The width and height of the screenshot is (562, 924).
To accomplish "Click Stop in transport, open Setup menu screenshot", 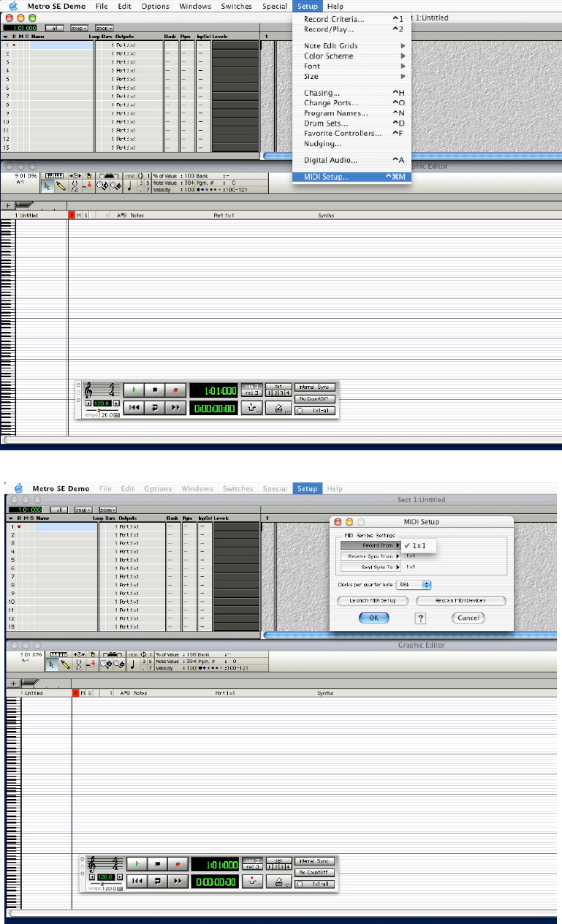I will pos(155,390).
